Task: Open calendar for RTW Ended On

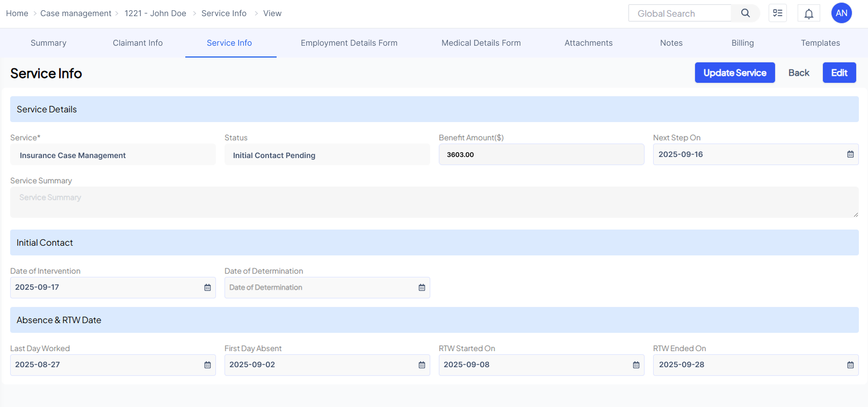Action: 850,365
